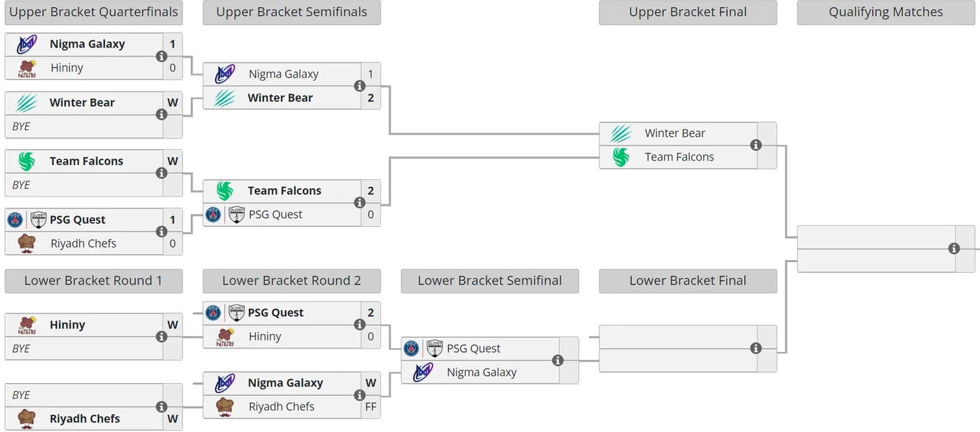Click Riyadh Chefs chef hat logo in quarterfinals

point(27,243)
